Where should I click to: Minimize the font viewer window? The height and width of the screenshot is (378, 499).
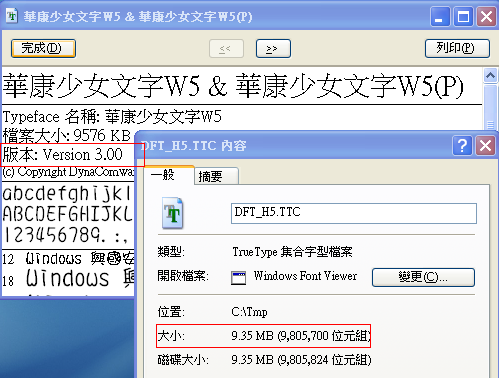(440, 16)
